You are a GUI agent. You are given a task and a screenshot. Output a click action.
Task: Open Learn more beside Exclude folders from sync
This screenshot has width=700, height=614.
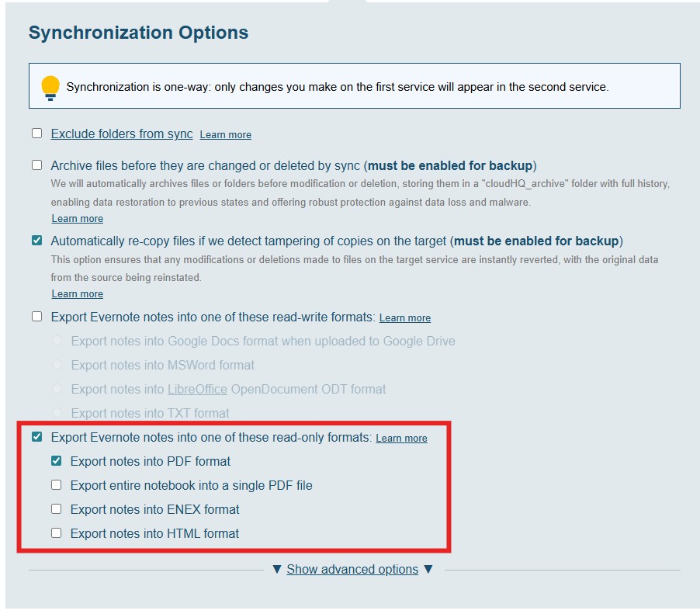click(225, 135)
